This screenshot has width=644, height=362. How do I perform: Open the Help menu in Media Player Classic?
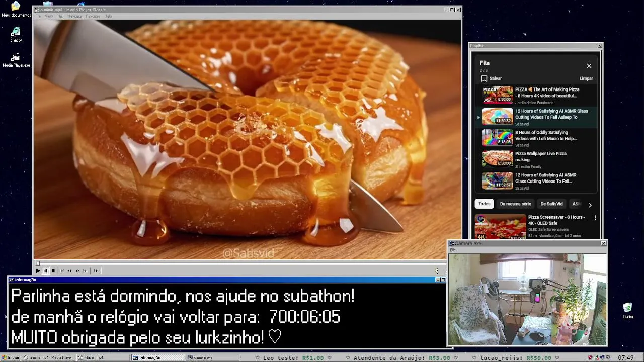point(108,16)
